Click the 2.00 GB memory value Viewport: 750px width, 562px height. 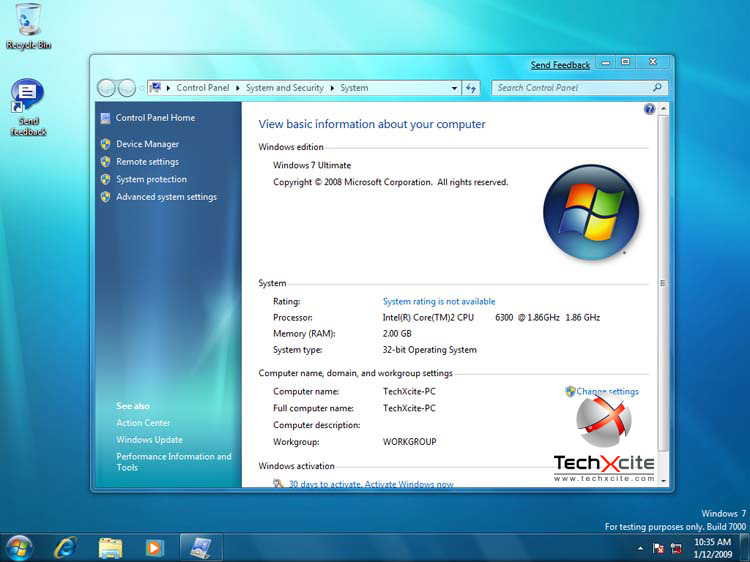[397, 333]
